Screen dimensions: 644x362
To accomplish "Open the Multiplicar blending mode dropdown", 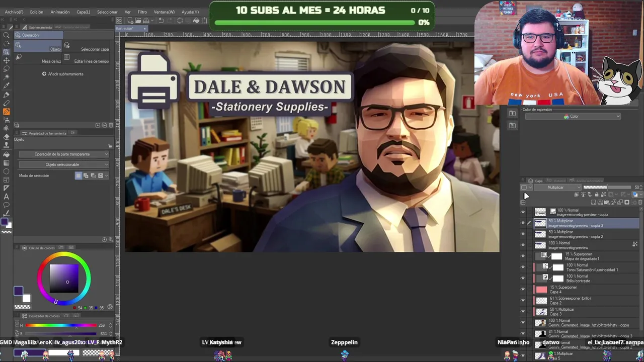I will click(557, 188).
